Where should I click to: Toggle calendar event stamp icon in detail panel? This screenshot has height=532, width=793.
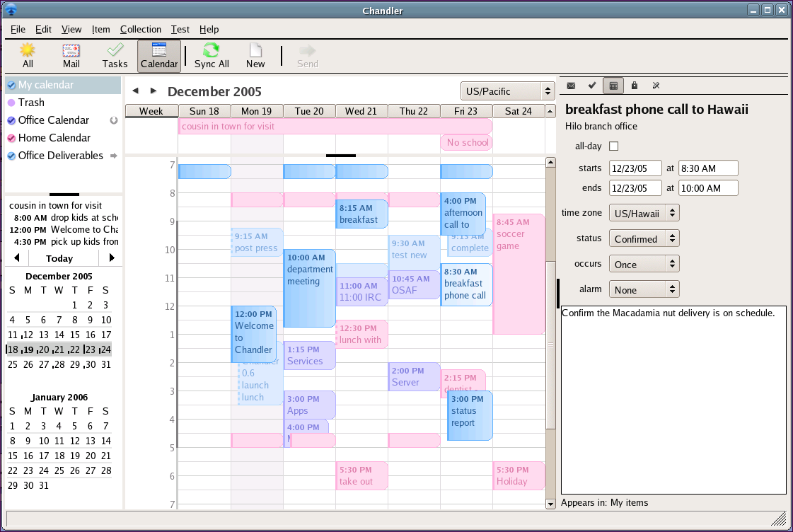pyautogui.click(x=613, y=86)
